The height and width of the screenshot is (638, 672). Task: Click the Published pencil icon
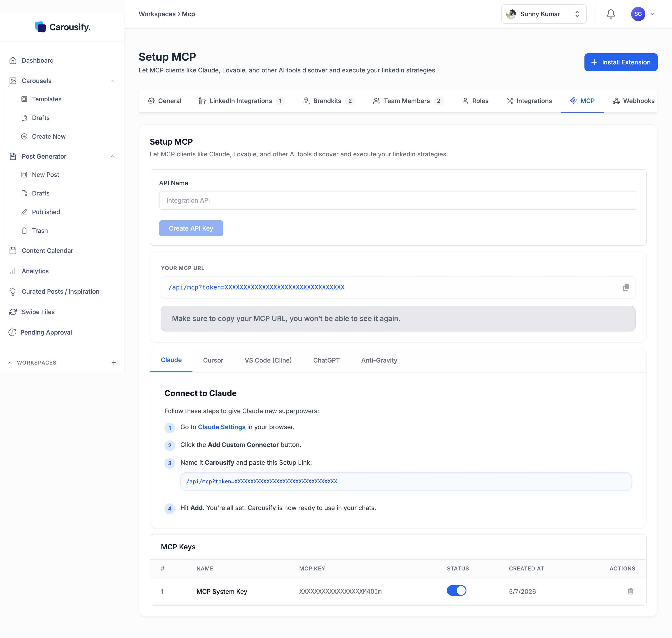click(24, 212)
